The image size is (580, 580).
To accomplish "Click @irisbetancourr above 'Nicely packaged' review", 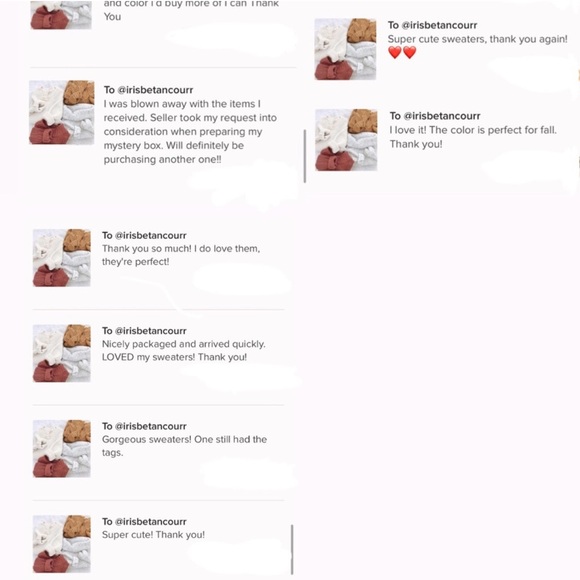I will [x=151, y=331].
